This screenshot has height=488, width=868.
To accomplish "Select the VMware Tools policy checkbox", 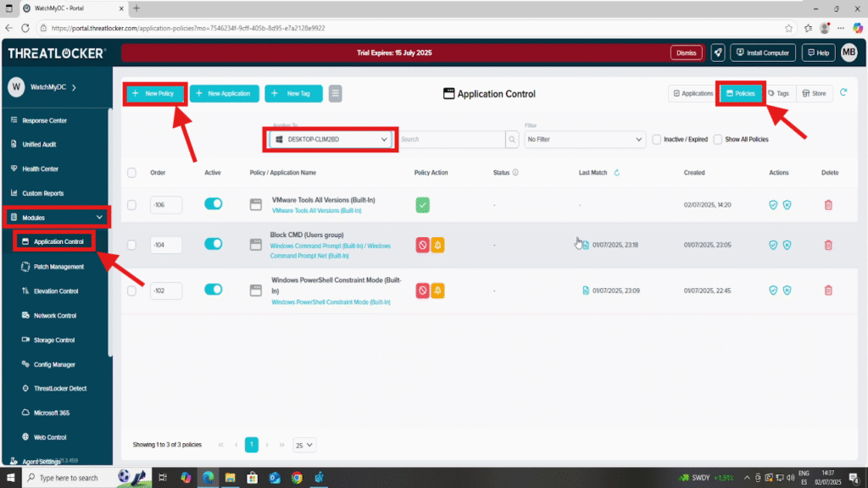I will [131, 205].
